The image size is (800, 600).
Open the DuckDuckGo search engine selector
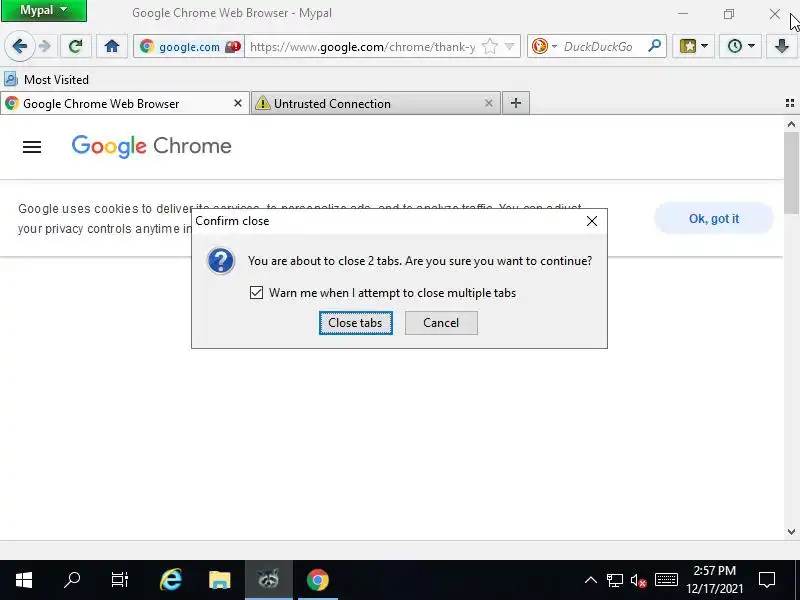(x=544, y=46)
